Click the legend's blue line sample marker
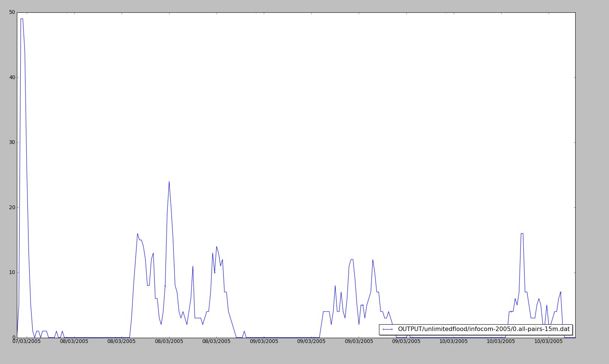Screen dimensions: 609x364 coord(387,329)
